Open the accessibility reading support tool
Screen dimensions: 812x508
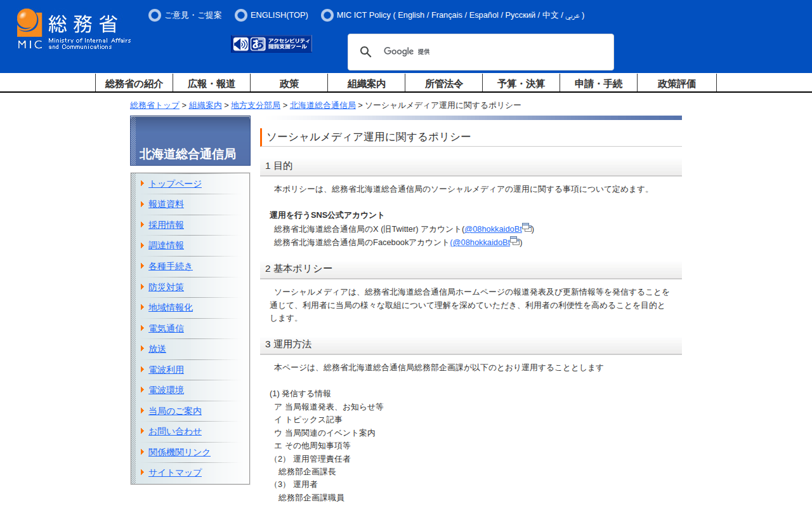click(272, 44)
